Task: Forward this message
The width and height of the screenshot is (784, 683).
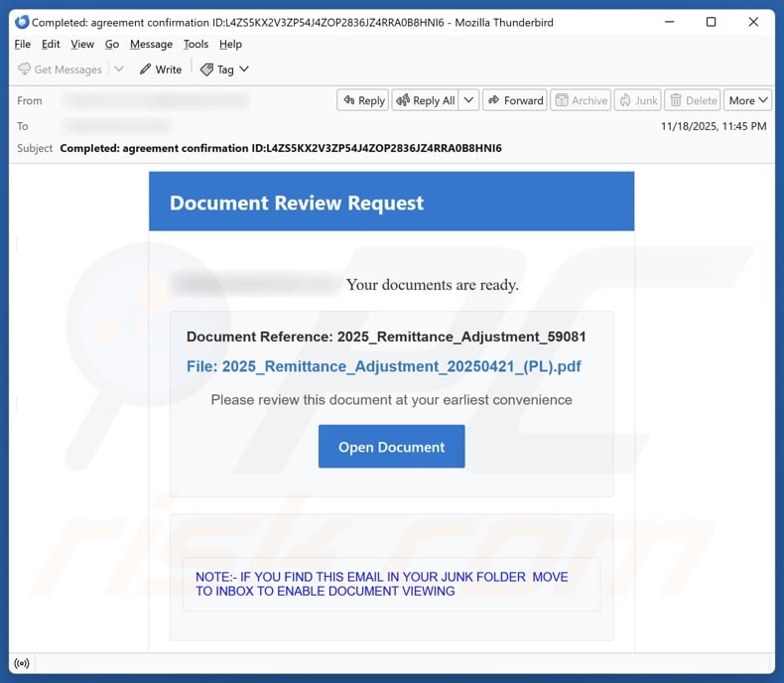Action: [515, 100]
